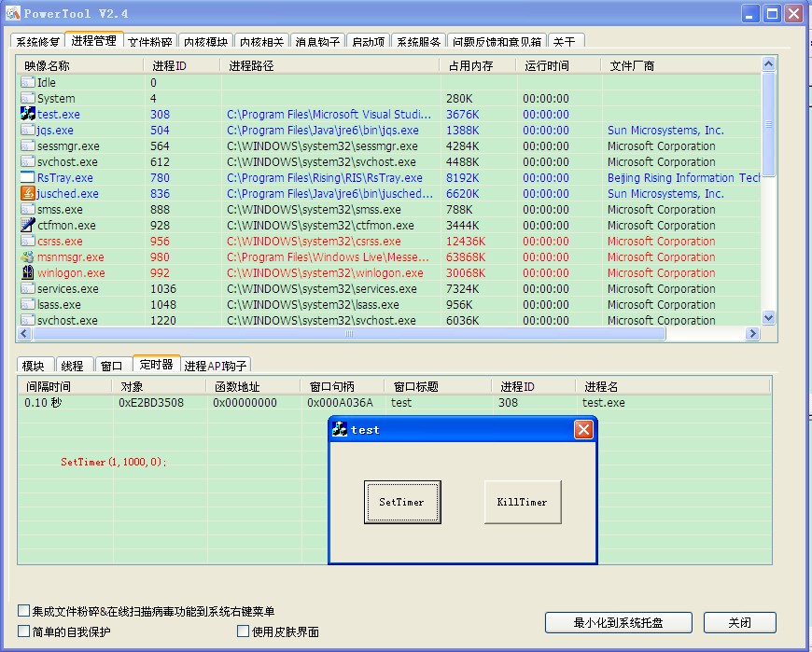This screenshot has height=652, width=812.
Task: Enable shell context menu integration checkbox
Action: 24,611
